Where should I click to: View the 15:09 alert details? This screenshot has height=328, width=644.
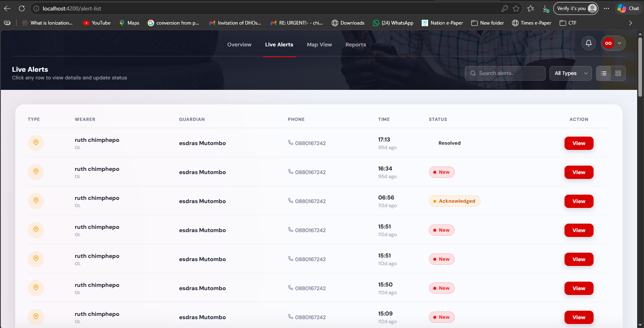[x=579, y=318]
